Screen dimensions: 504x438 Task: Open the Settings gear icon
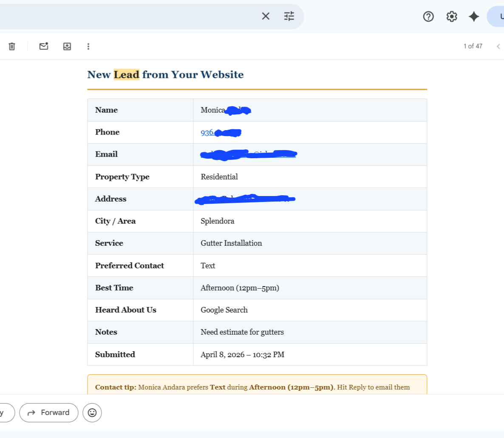coord(452,17)
